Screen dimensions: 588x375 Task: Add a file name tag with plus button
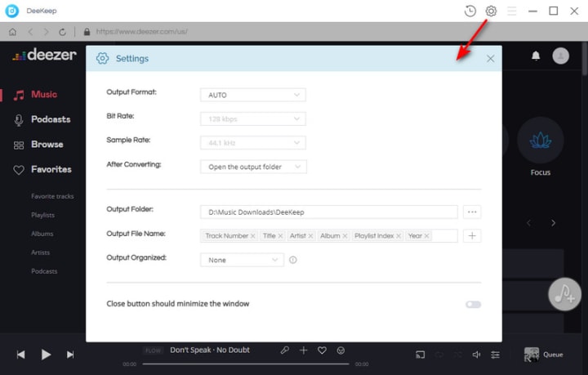click(472, 236)
